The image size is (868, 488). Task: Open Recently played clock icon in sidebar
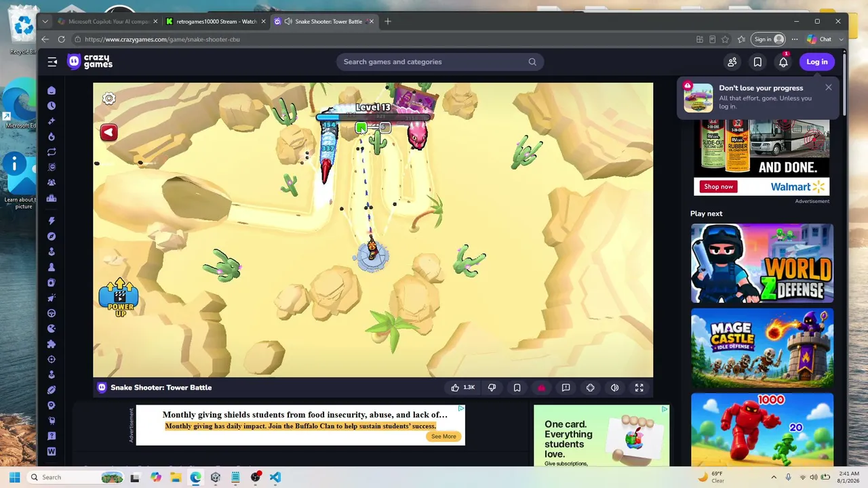point(52,106)
